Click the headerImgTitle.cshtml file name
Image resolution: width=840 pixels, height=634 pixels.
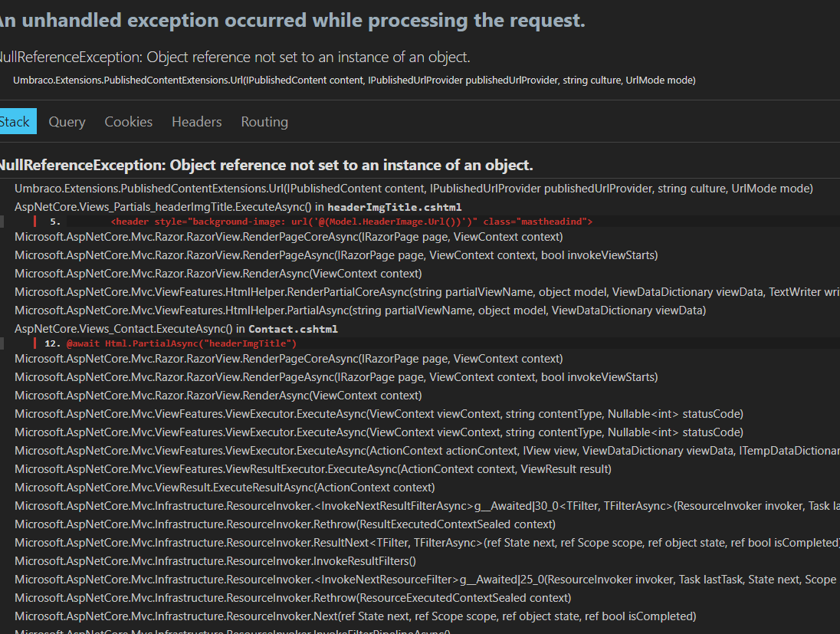394,208
